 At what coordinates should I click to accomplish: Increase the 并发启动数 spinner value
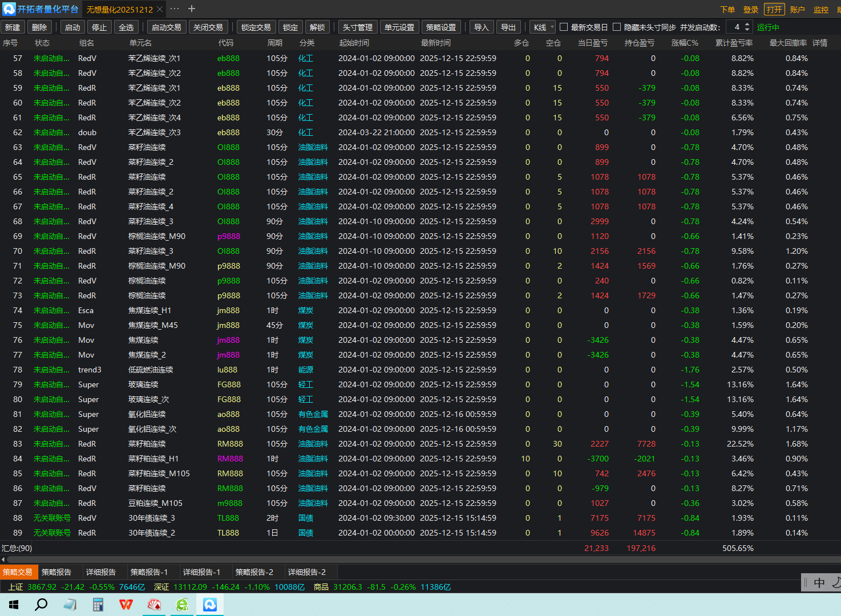tap(747, 25)
